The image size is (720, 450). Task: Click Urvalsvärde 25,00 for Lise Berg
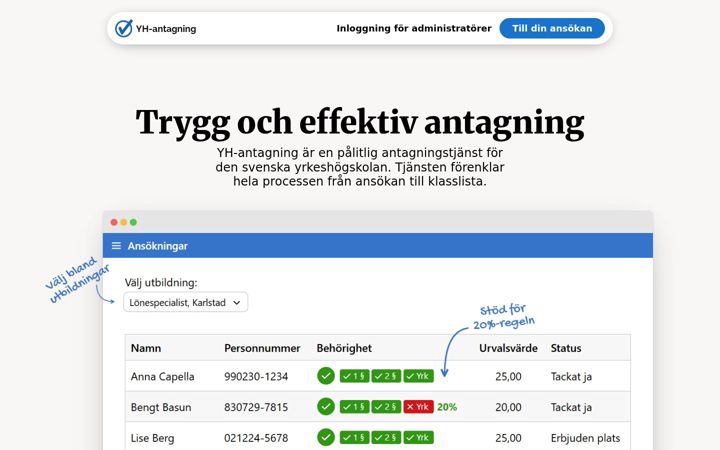point(508,438)
